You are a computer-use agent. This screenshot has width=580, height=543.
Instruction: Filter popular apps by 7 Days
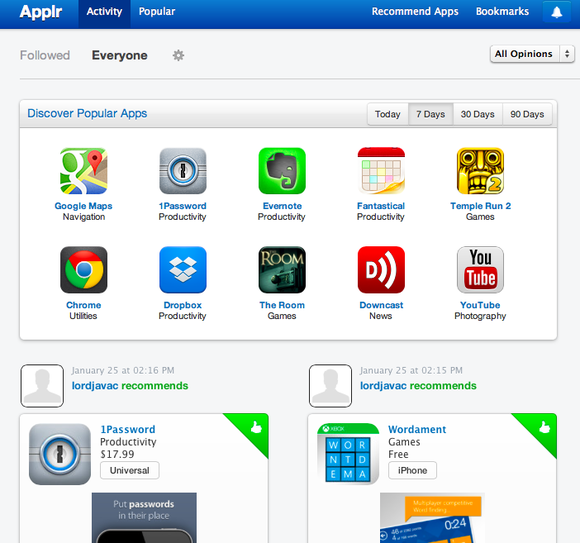pyautogui.click(x=431, y=114)
